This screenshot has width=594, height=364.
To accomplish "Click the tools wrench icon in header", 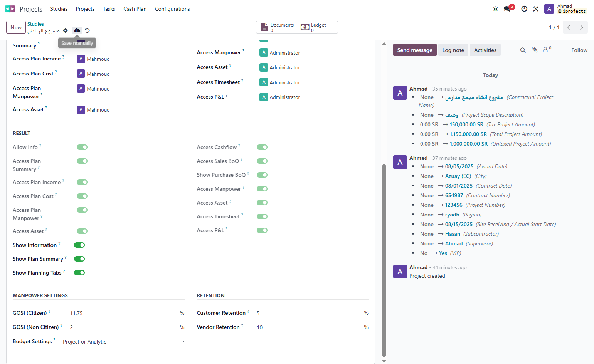I will pos(536,9).
